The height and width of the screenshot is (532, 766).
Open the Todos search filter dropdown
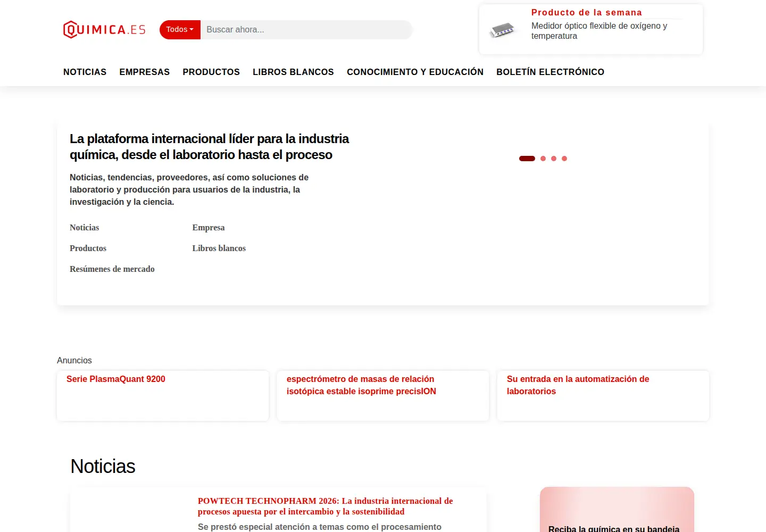tap(180, 30)
